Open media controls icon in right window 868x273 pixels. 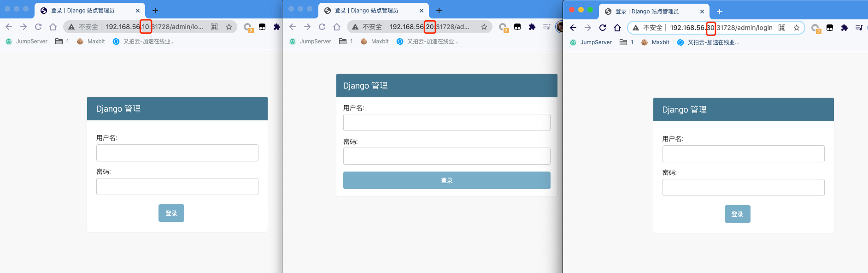click(x=859, y=28)
